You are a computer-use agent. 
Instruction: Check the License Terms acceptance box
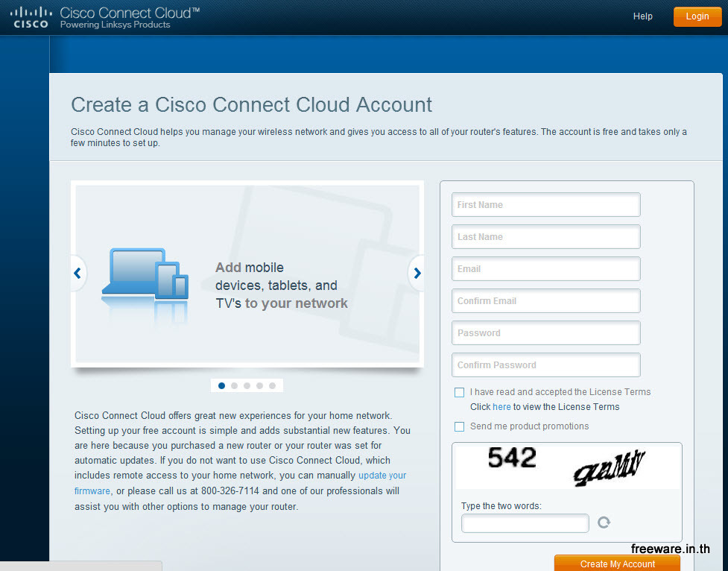click(459, 393)
